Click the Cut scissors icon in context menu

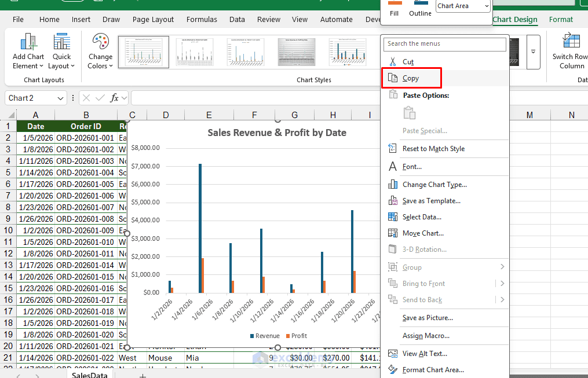[x=393, y=61]
